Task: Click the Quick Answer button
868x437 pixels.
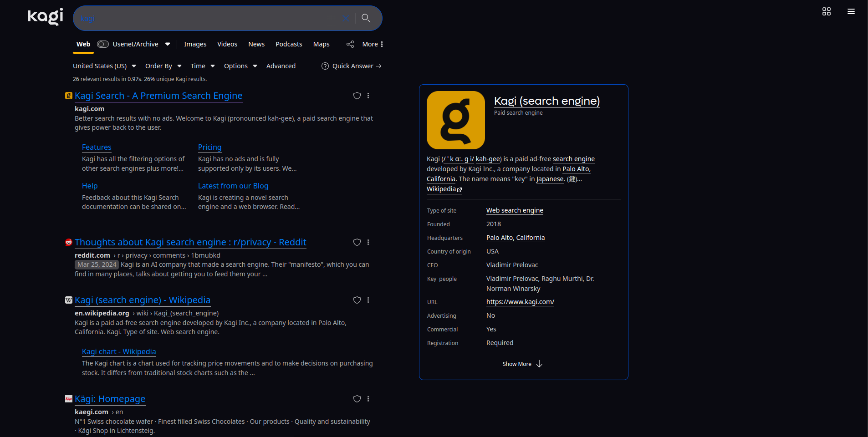Action: 352,66
